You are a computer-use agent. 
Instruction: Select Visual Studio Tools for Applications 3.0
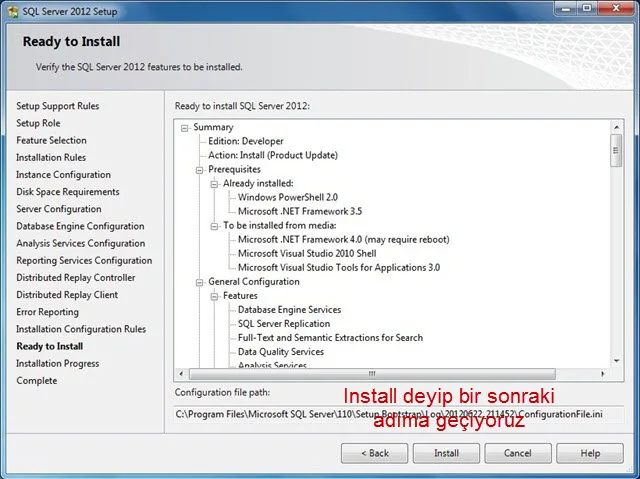[339, 268]
